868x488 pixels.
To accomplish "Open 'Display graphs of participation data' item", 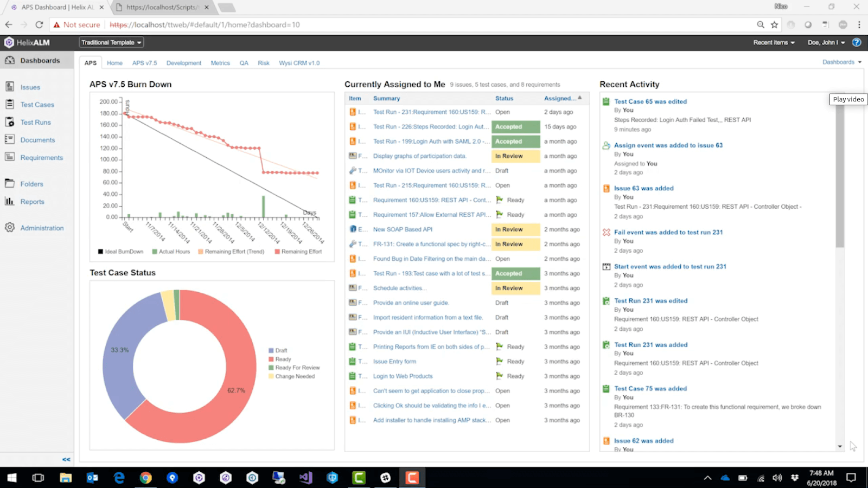I will pos(419,156).
